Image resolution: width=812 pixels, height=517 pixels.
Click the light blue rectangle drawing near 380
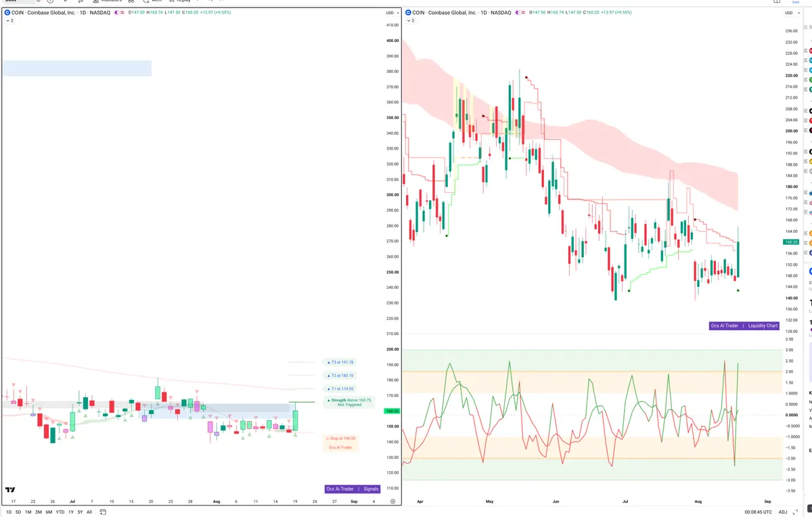coord(76,68)
